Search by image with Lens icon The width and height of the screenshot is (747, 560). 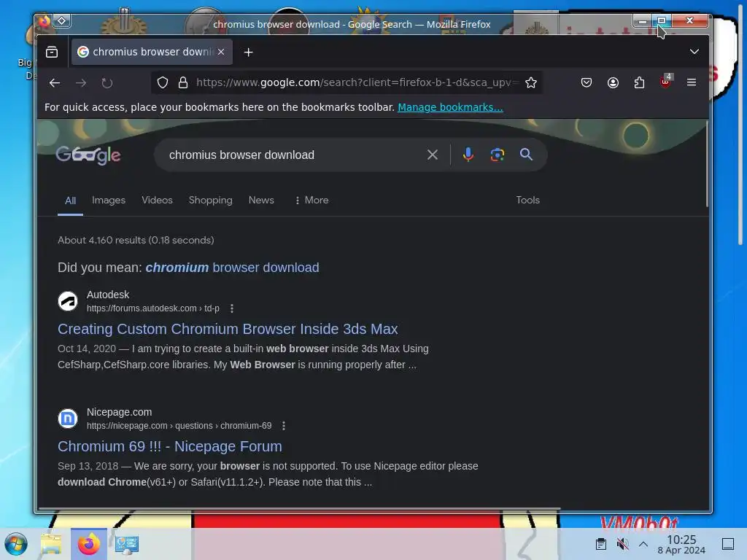[x=498, y=155]
